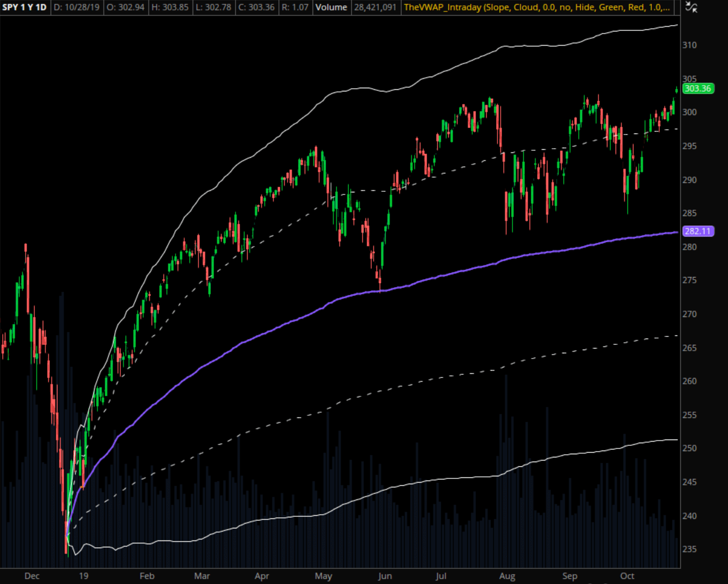Screen dimensions: 728x584
Task: Click the 19 year label on time axis
Action: click(84, 576)
